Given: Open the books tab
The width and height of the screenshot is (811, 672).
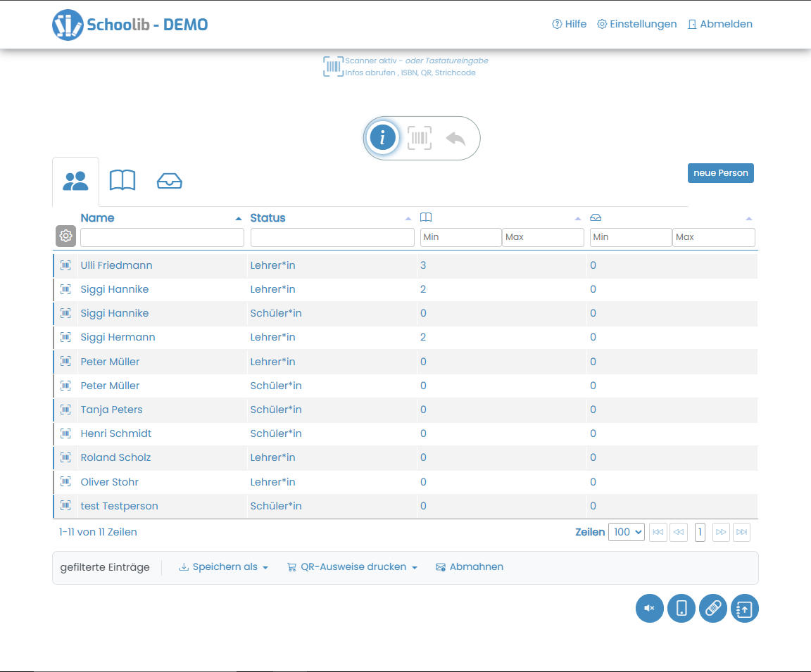Looking at the screenshot, I should coord(122,181).
